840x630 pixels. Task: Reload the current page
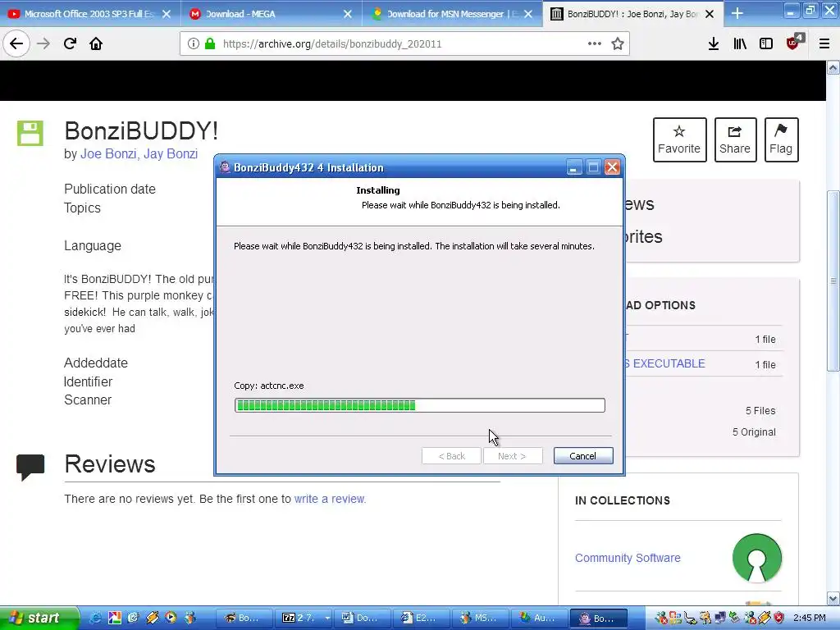click(x=70, y=44)
